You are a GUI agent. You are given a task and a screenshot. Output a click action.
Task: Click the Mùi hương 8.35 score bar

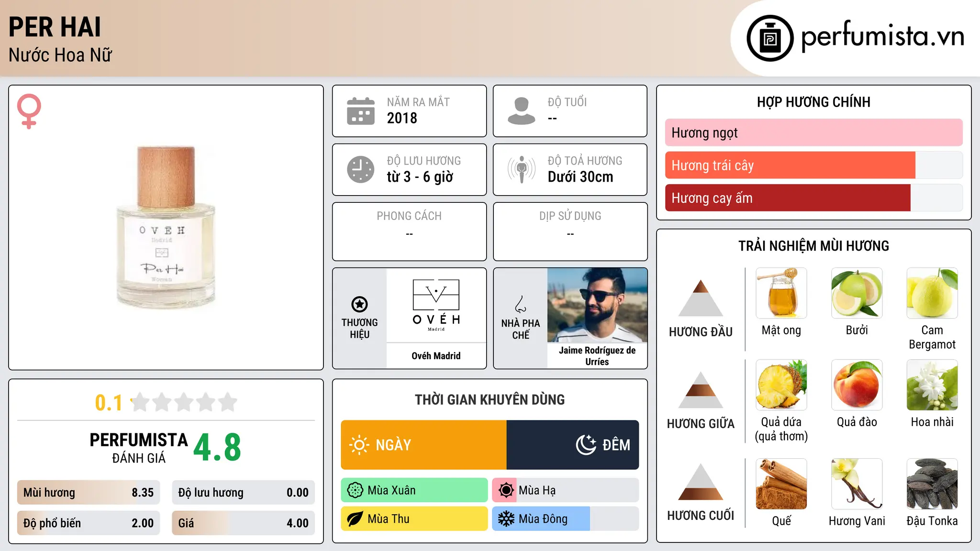coord(89,493)
